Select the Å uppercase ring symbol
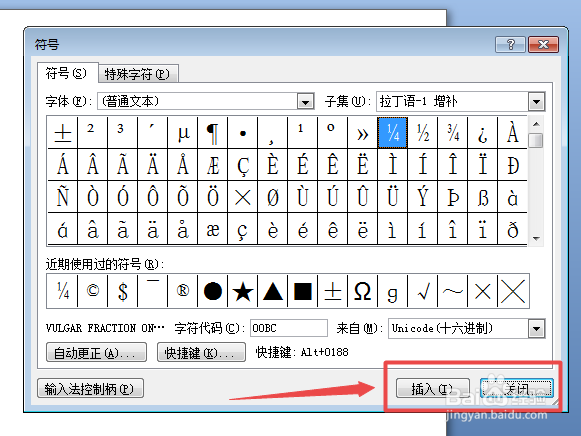 click(183, 165)
